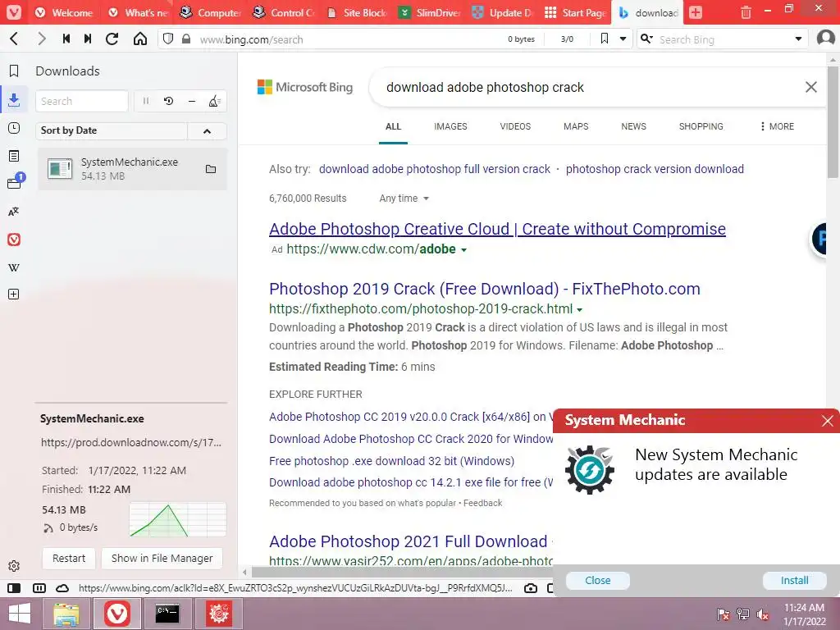This screenshot has height=630, width=840.
Task: Expand the fixthephoto.com URL arrow
Action: [x=580, y=310]
